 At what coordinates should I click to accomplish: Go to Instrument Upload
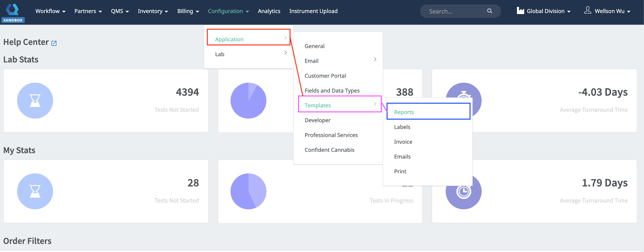(313, 11)
